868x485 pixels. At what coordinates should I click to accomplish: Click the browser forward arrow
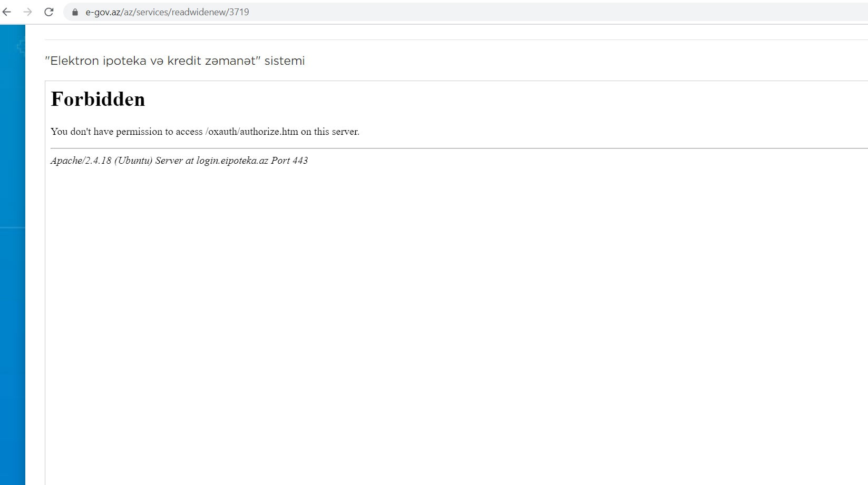point(27,12)
